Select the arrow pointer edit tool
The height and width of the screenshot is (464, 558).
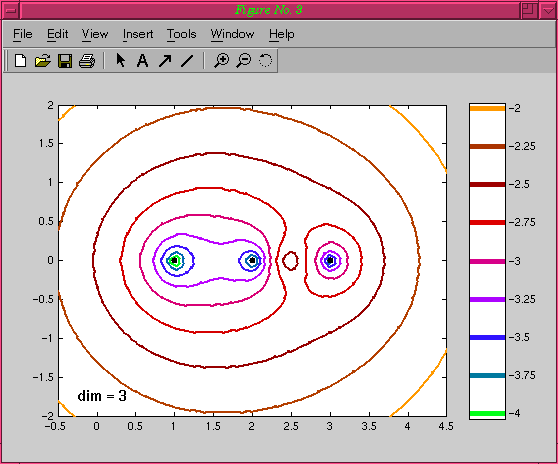[x=121, y=60]
